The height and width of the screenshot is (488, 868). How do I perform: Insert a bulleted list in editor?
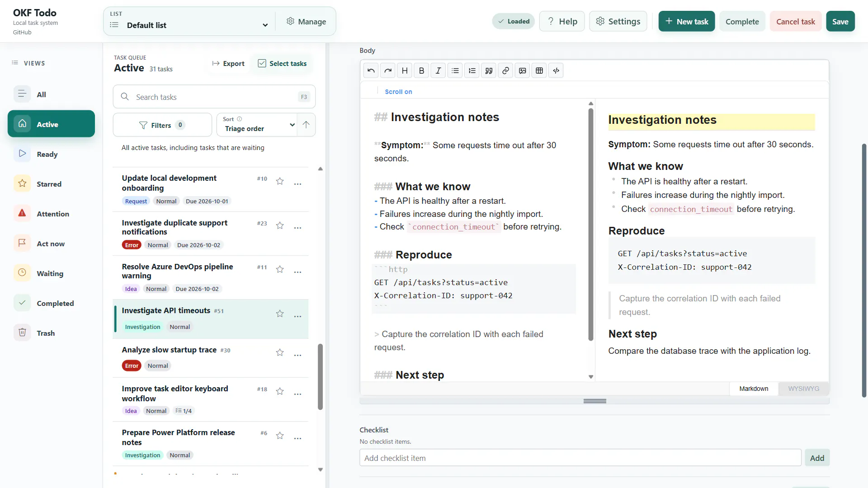click(455, 70)
